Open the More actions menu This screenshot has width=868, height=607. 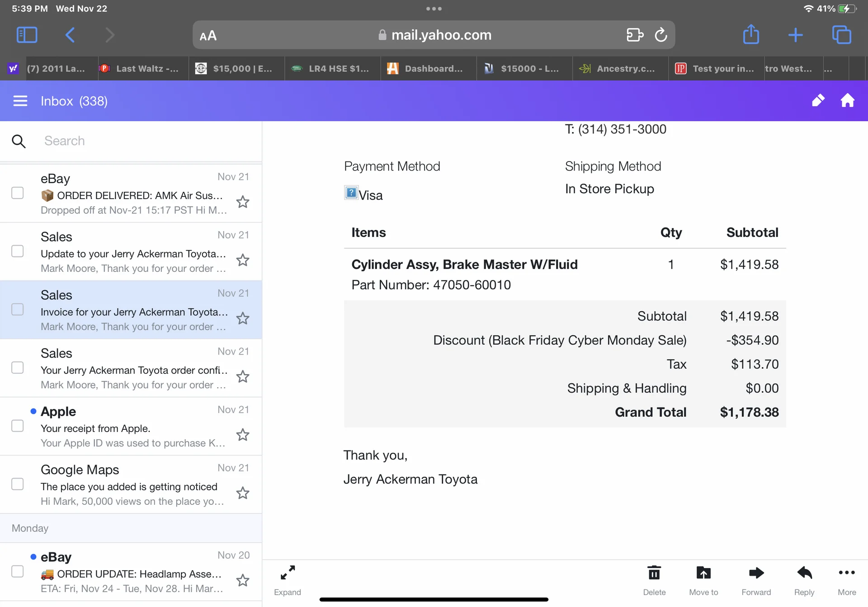[847, 580]
